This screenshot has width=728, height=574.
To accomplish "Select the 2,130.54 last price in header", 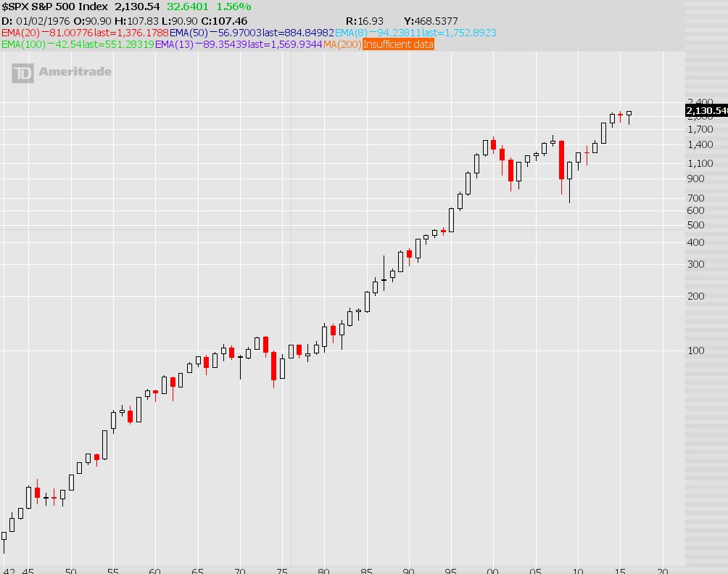I will pyautogui.click(x=137, y=7).
